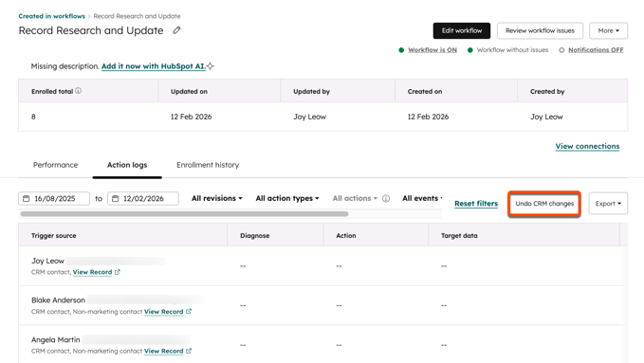Click Edit workflow button
The image size is (644, 363).
tap(462, 30)
